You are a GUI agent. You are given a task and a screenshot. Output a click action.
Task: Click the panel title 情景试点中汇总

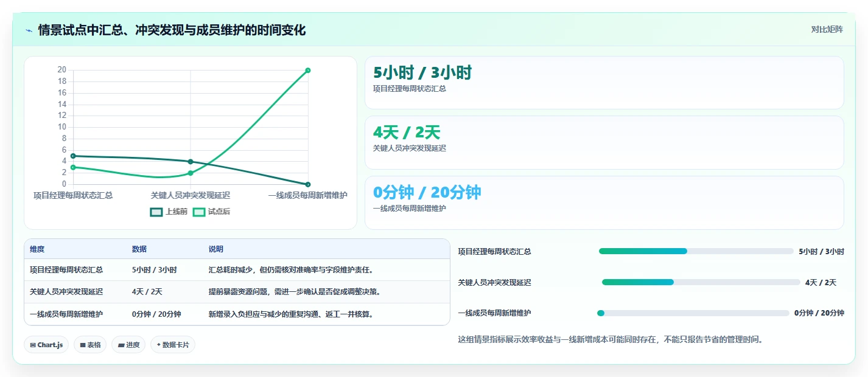[172, 30]
